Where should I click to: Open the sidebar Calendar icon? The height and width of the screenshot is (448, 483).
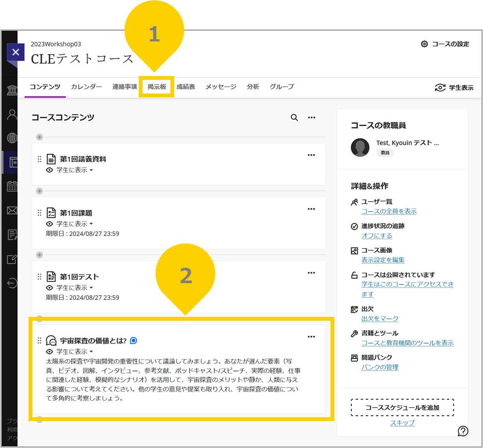pyautogui.click(x=12, y=186)
